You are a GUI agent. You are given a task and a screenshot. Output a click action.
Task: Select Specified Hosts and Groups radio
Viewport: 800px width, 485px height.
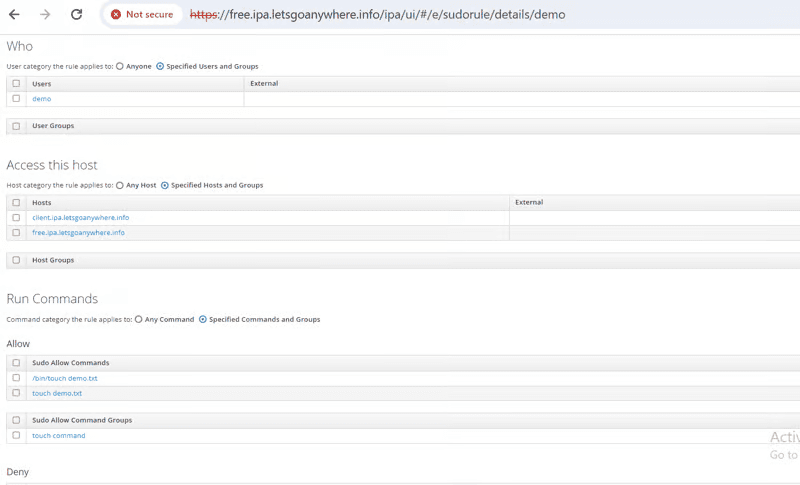pos(165,185)
